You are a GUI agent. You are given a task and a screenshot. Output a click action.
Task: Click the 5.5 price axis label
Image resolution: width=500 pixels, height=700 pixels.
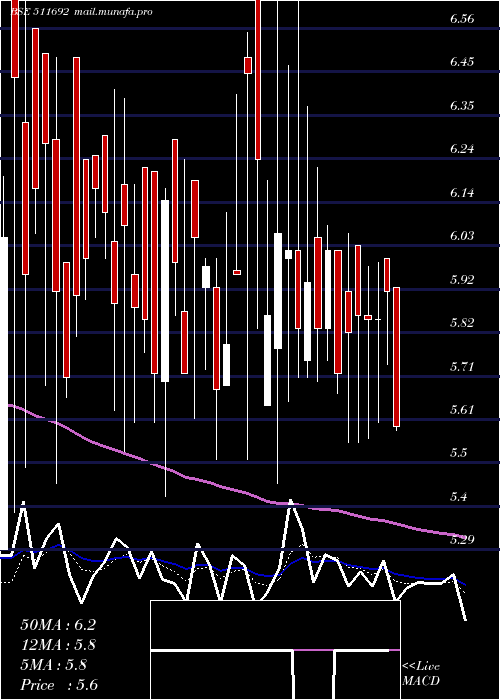click(458, 453)
